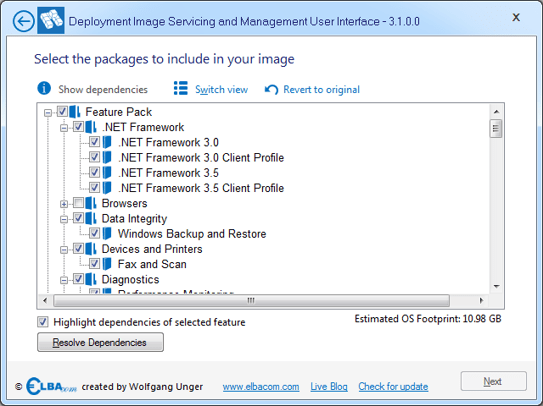The width and height of the screenshot is (543, 406).
Task: Click the ELBAcom logo at bottom left
Action: pyautogui.click(x=51, y=386)
